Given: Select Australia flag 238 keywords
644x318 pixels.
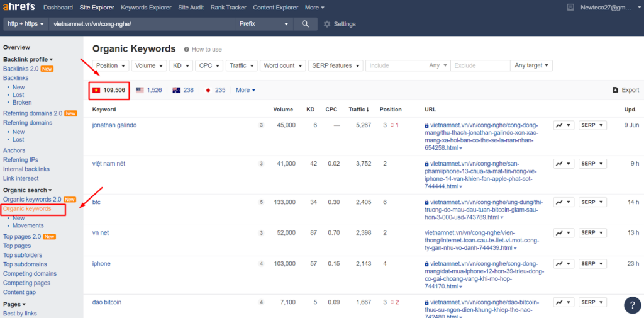Looking at the screenshot, I should pos(183,90).
